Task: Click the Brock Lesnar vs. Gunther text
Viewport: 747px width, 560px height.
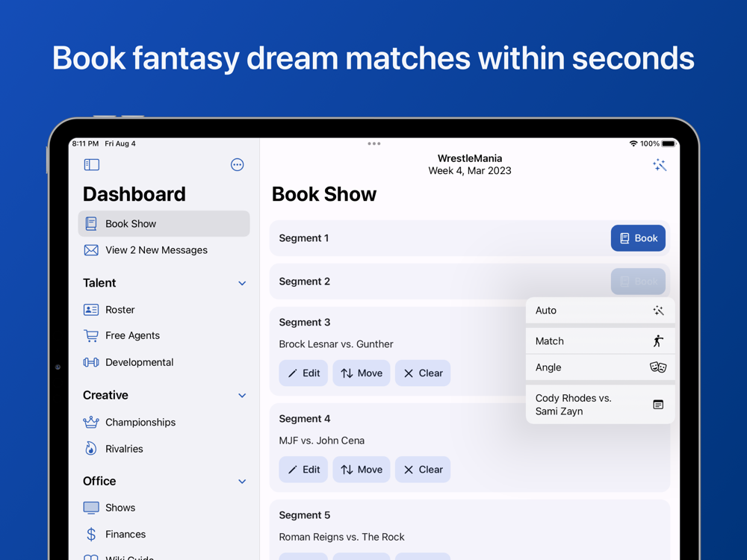Action: (x=336, y=343)
